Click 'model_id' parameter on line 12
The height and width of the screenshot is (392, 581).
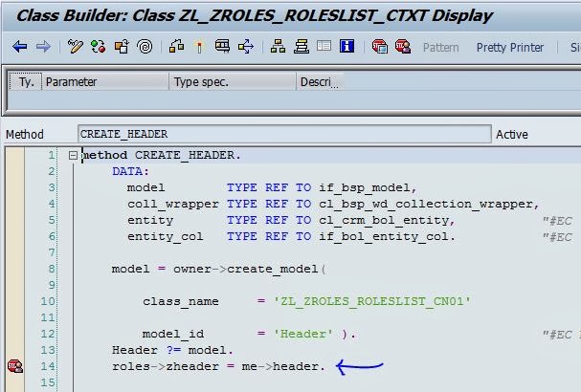click(x=173, y=335)
